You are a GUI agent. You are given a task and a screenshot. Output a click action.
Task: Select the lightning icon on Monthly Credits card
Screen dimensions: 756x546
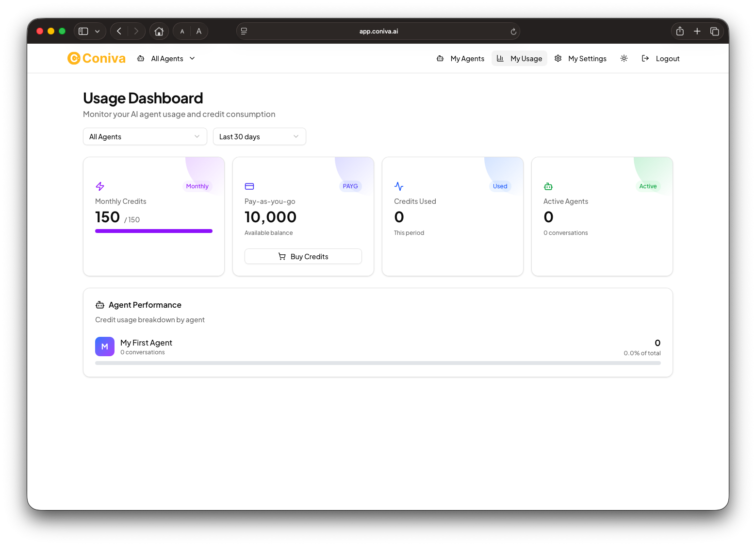point(100,186)
